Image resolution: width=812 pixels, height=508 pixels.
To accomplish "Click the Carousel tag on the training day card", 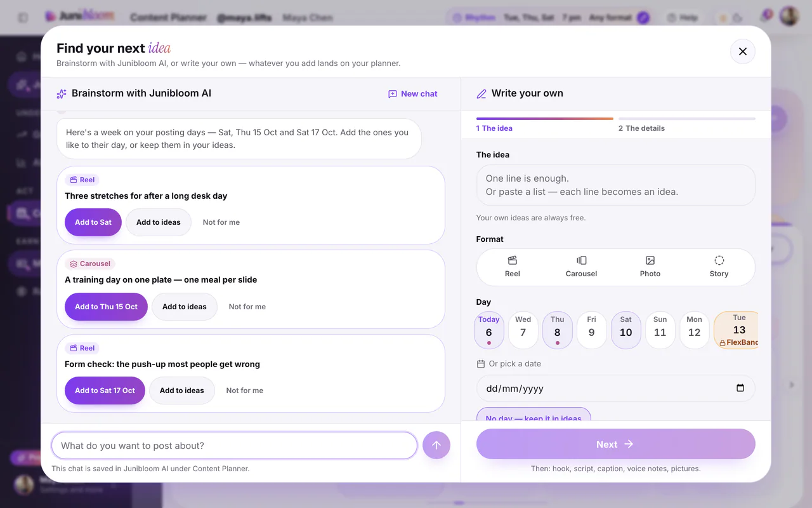I will [90, 264].
